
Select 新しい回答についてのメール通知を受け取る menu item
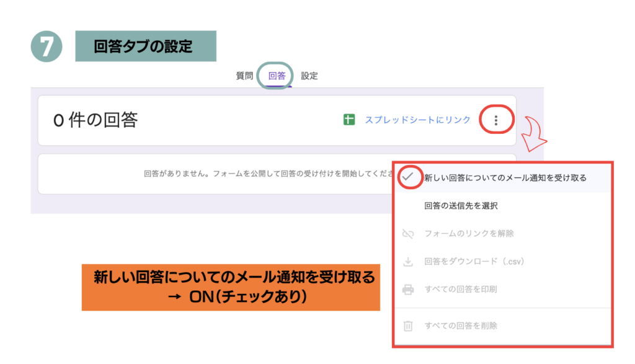[x=505, y=177]
